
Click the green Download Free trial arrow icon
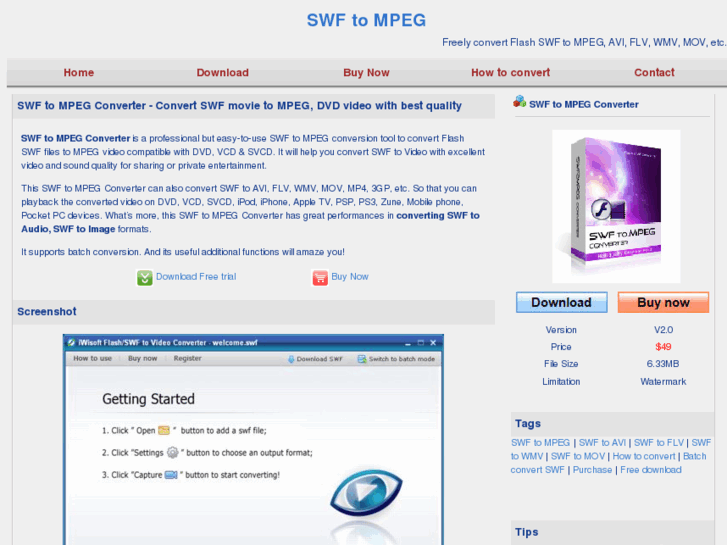point(145,277)
